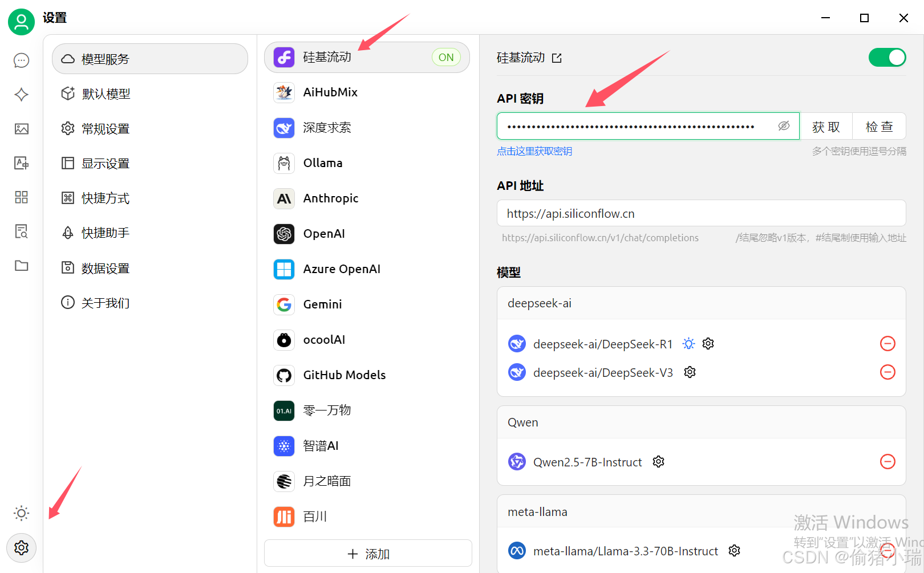Select the Ollama provider
This screenshot has height=573, width=924.
[x=367, y=163]
